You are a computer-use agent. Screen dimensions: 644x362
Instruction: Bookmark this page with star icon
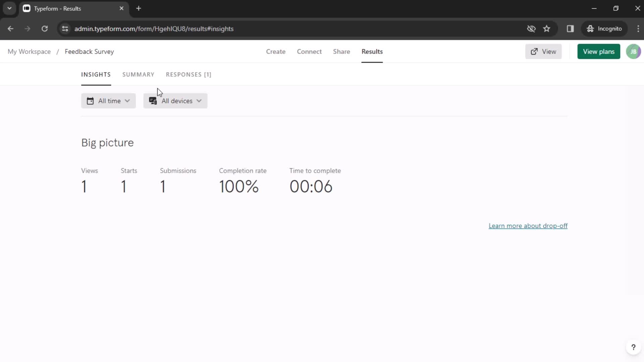(x=547, y=29)
